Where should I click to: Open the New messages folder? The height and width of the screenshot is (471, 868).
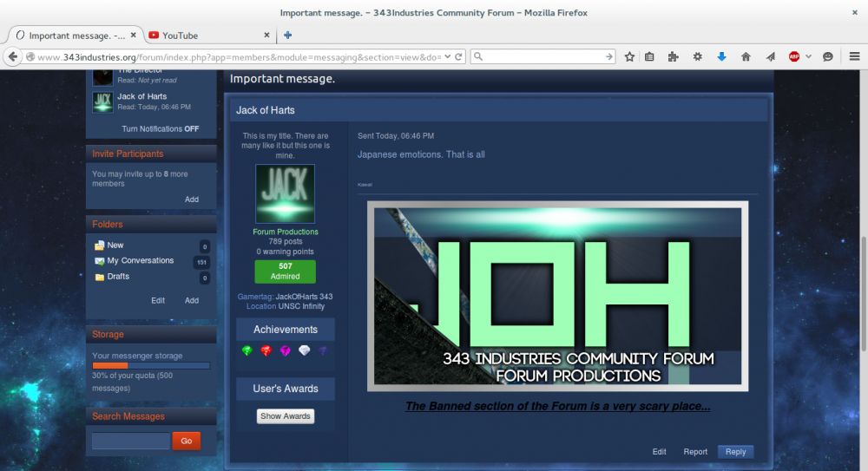[115, 245]
